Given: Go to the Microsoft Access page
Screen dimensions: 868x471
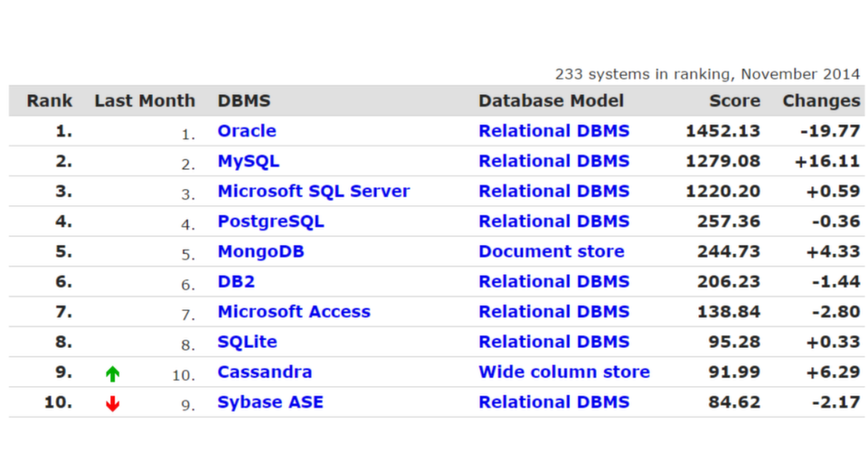Looking at the screenshot, I should click(x=293, y=312).
